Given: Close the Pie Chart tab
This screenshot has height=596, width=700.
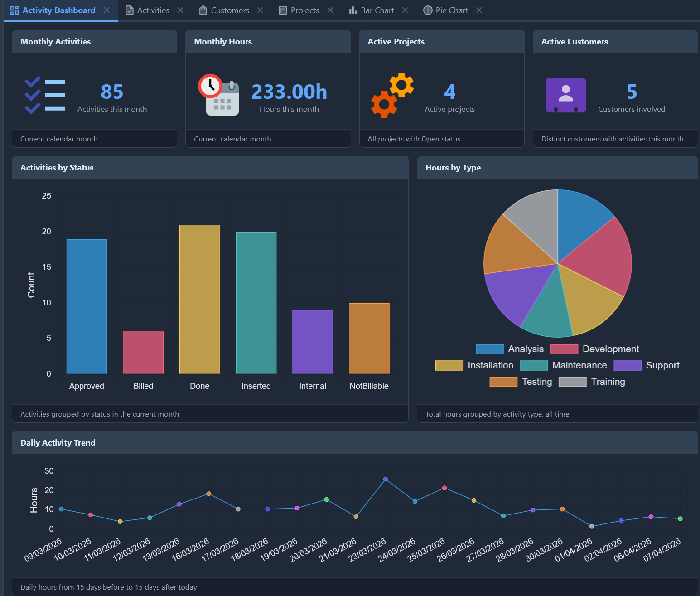Looking at the screenshot, I should point(479,10).
